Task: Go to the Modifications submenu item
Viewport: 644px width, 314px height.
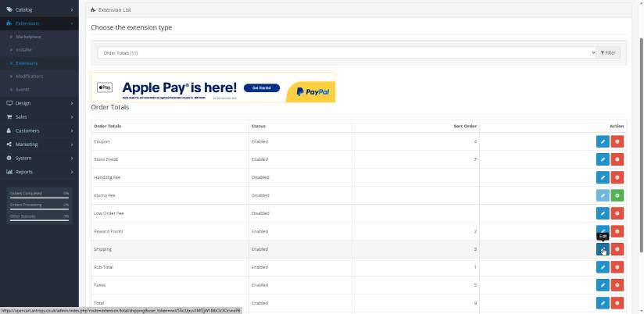Action: pyautogui.click(x=30, y=77)
